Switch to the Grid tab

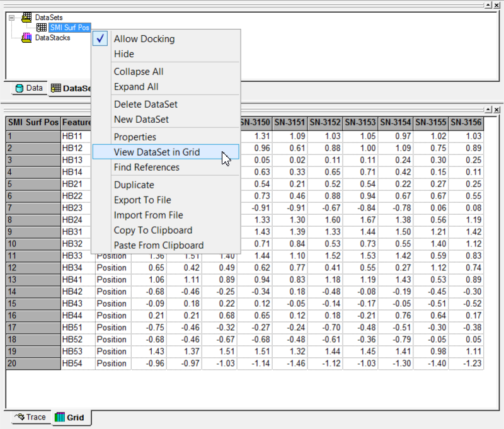pos(71,417)
